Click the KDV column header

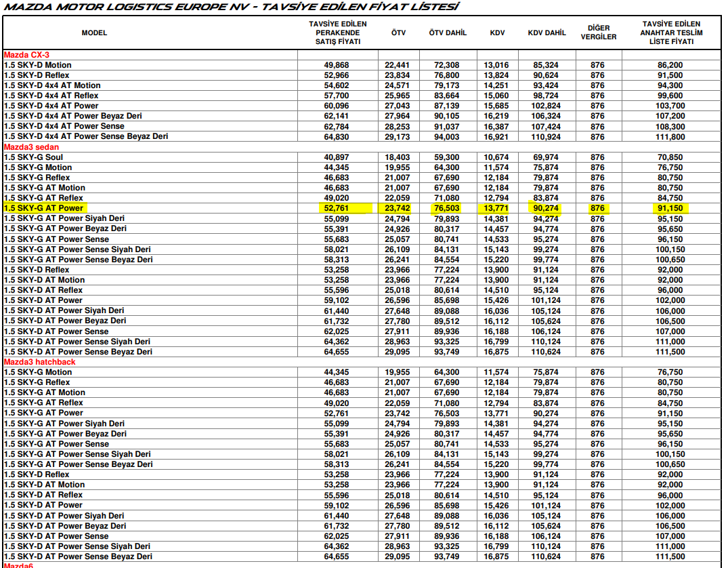[497, 33]
